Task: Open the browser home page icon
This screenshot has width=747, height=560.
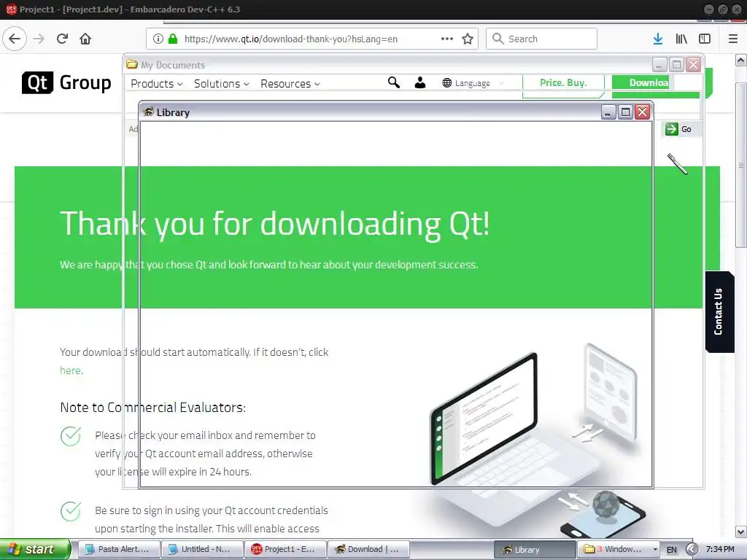Action: 85,39
